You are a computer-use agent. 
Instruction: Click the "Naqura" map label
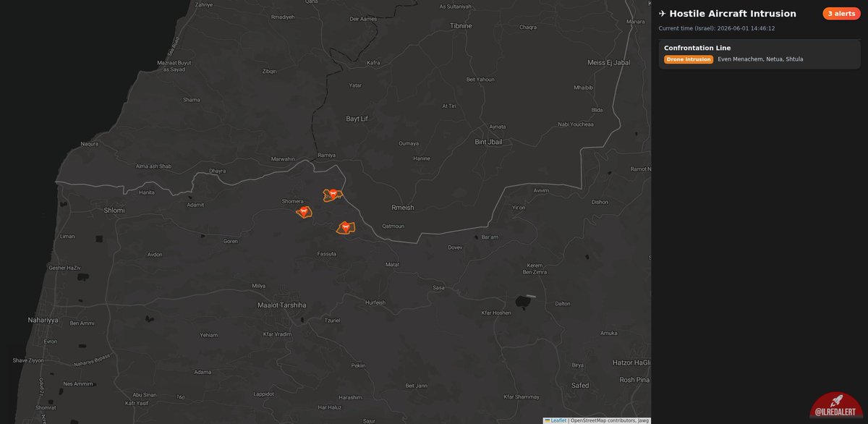(90, 144)
